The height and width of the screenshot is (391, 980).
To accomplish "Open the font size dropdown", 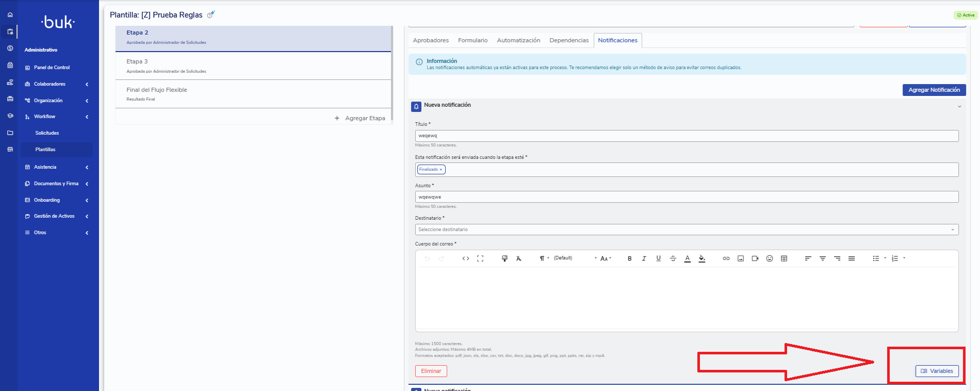I will [606, 258].
